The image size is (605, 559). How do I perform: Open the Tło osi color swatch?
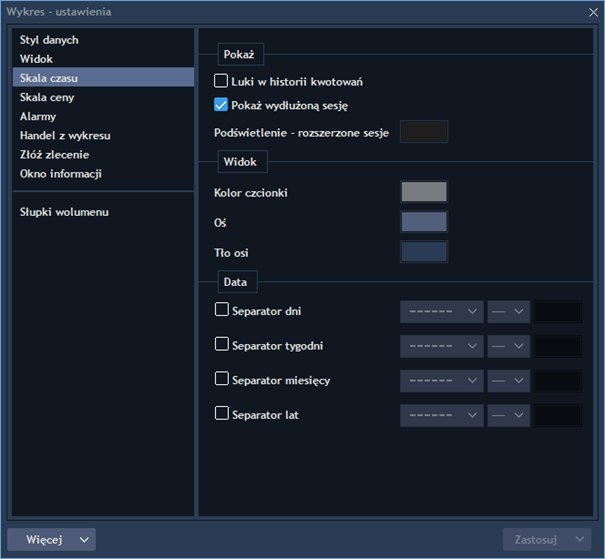coord(424,252)
